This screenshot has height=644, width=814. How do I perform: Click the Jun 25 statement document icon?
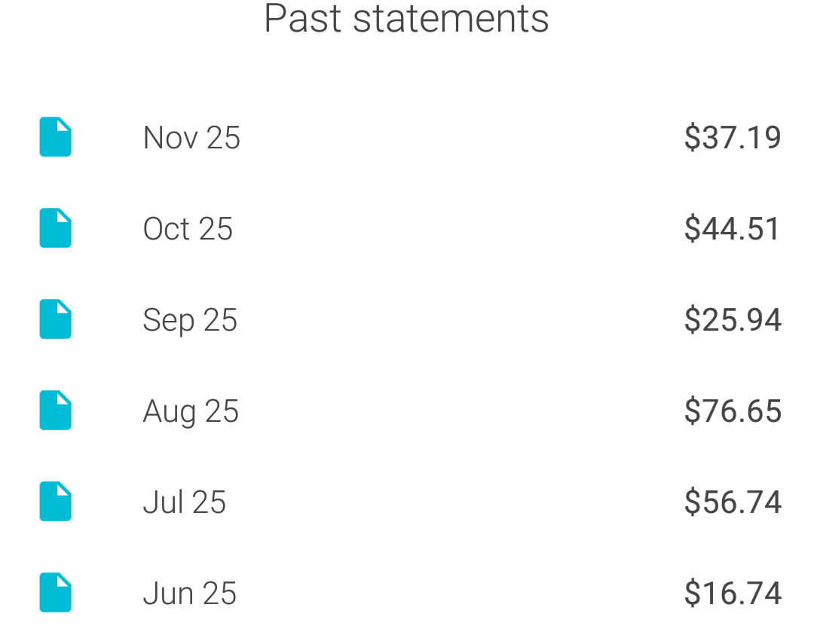point(55,593)
